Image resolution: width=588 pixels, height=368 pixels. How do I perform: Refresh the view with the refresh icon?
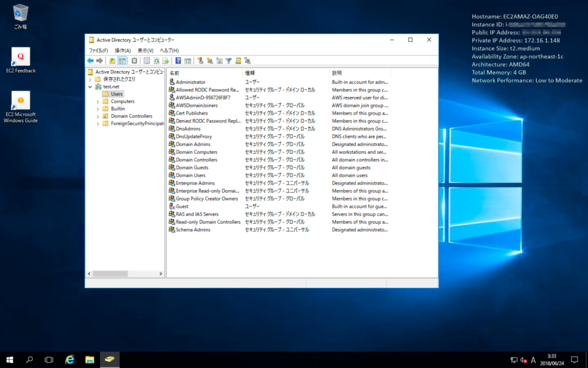point(156,61)
